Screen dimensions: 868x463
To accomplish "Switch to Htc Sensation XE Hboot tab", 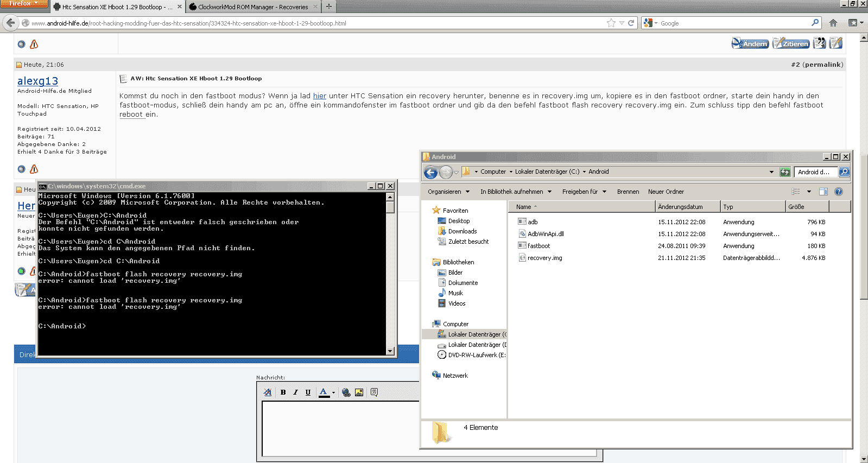I will (118, 7).
